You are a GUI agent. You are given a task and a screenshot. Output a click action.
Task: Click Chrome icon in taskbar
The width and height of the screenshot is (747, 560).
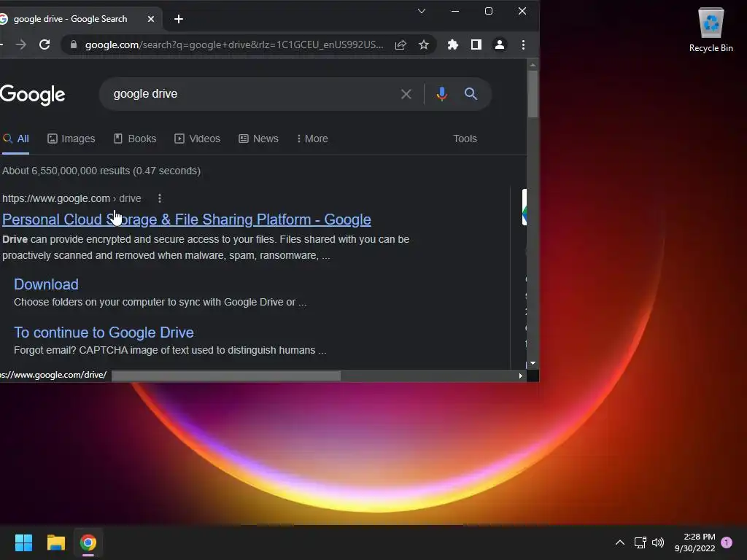tap(88, 542)
